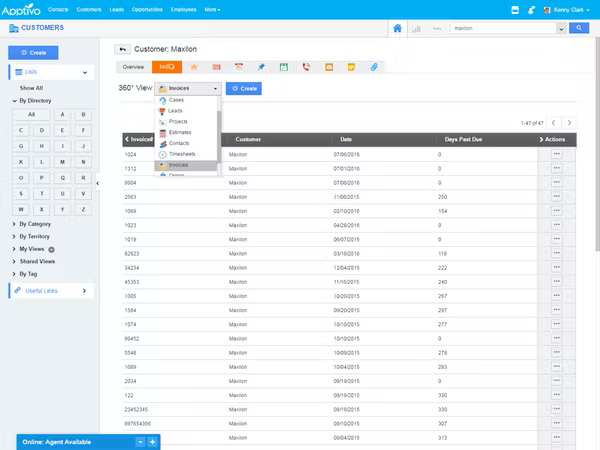Screen dimensions: 600x450
Task: Click the Create button in left sidebar
Action: point(33,53)
